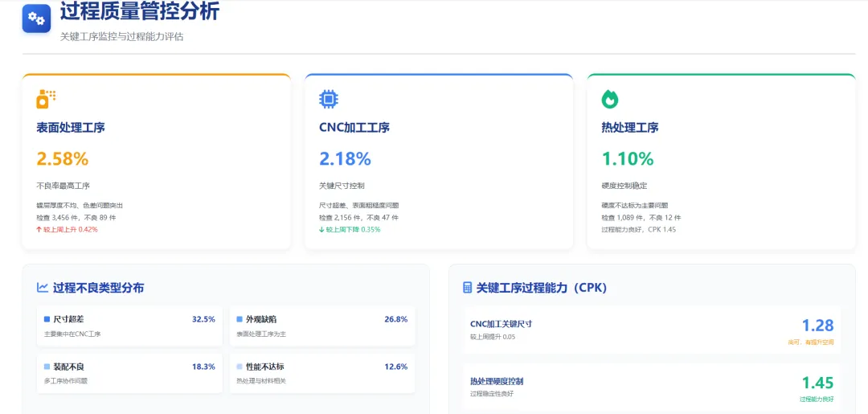This screenshot has height=414, width=868.
Task: Click the 1.10% defect rate value
Action: point(628,159)
